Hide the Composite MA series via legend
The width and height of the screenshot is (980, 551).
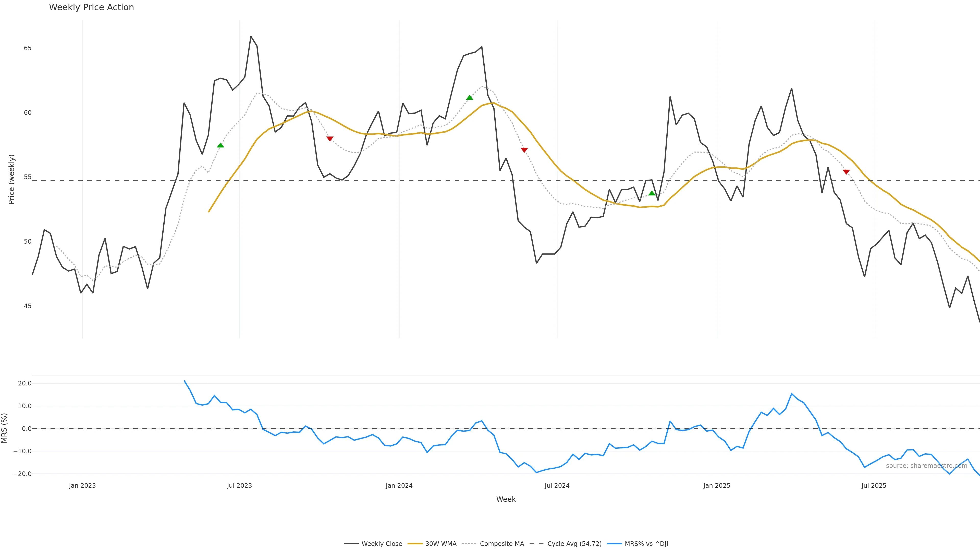tap(501, 544)
